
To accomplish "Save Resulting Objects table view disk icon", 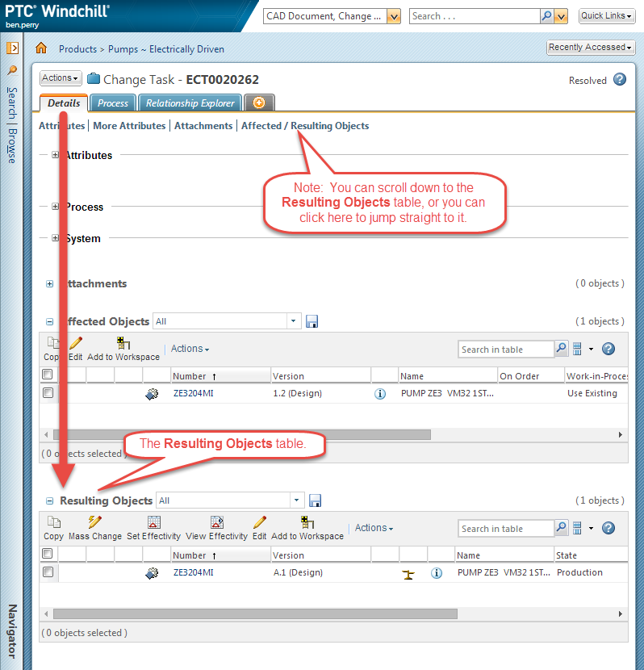I will tap(316, 500).
